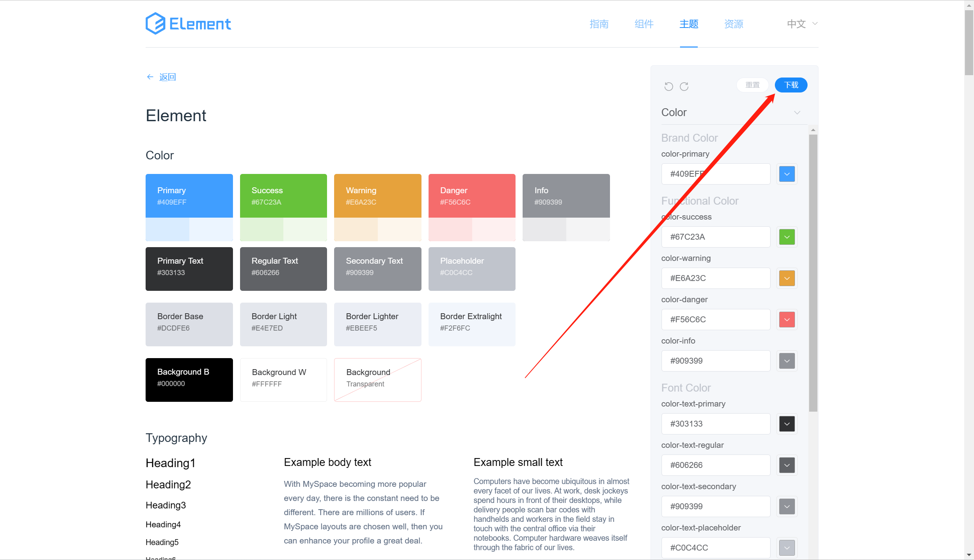Switch to the 指南 nav tab

pos(599,24)
